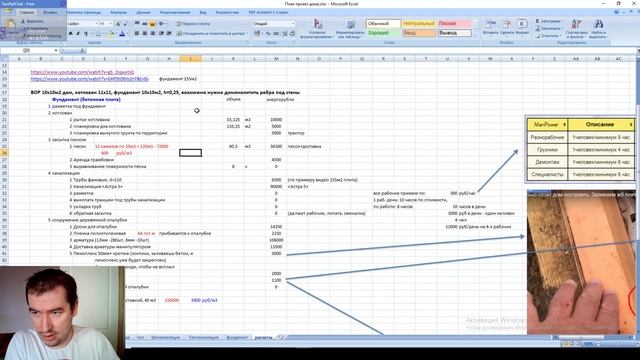640x360 pixels.
Task: Click the Increase Indent icon
Action: point(169,33)
